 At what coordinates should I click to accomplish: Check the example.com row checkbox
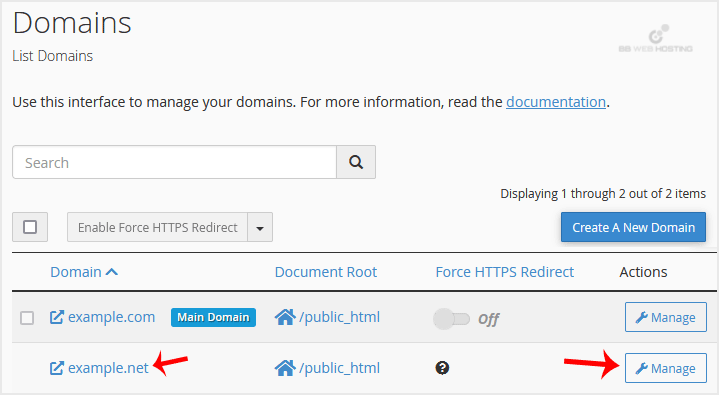pos(27,317)
